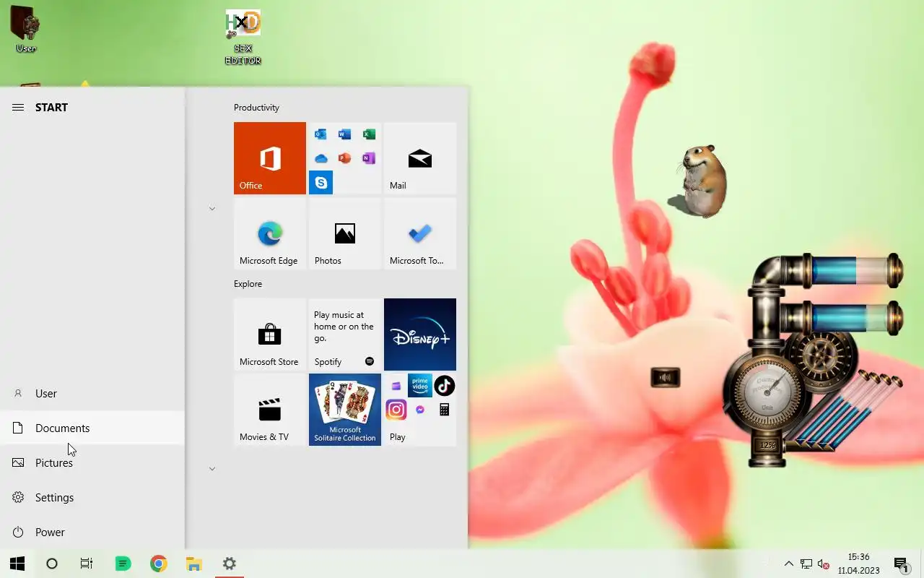This screenshot has width=924, height=578.
Task: Click the upper blue pipe level meter
Action: point(854,271)
